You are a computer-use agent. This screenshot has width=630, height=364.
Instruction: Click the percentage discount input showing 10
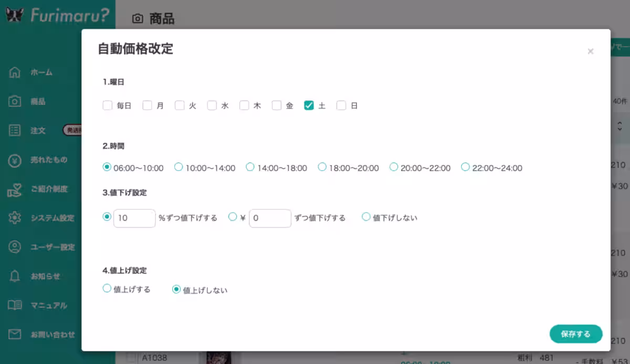(x=134, y=218)
